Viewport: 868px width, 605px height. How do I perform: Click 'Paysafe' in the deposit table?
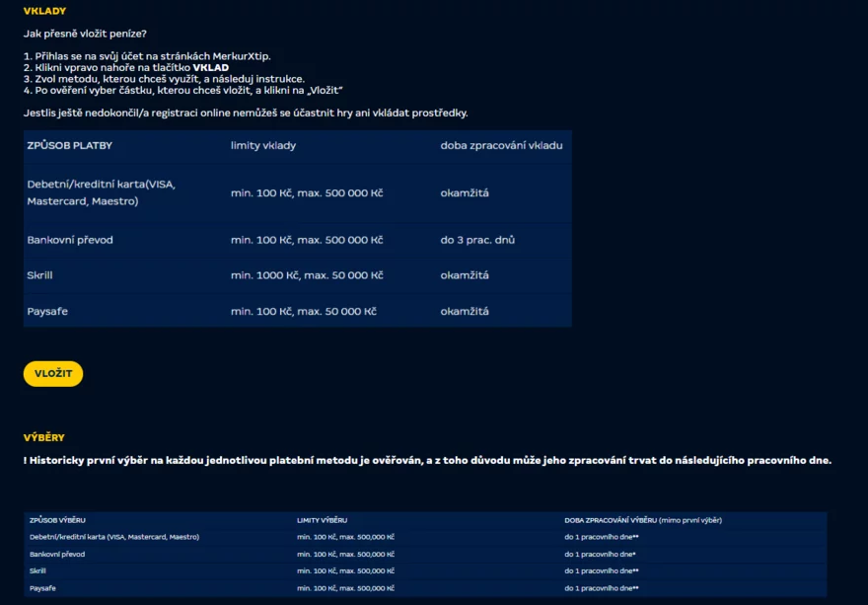pos(47,311)
